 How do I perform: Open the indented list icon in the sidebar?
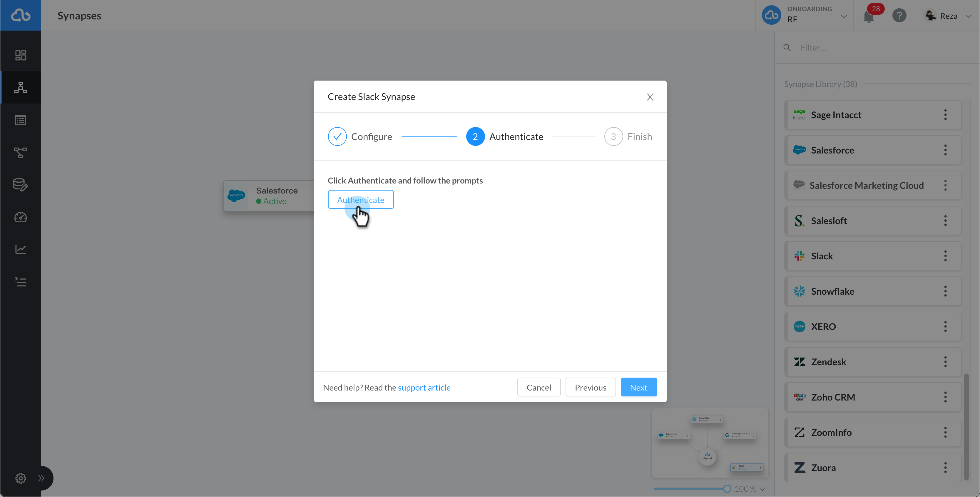coord(21,282)
